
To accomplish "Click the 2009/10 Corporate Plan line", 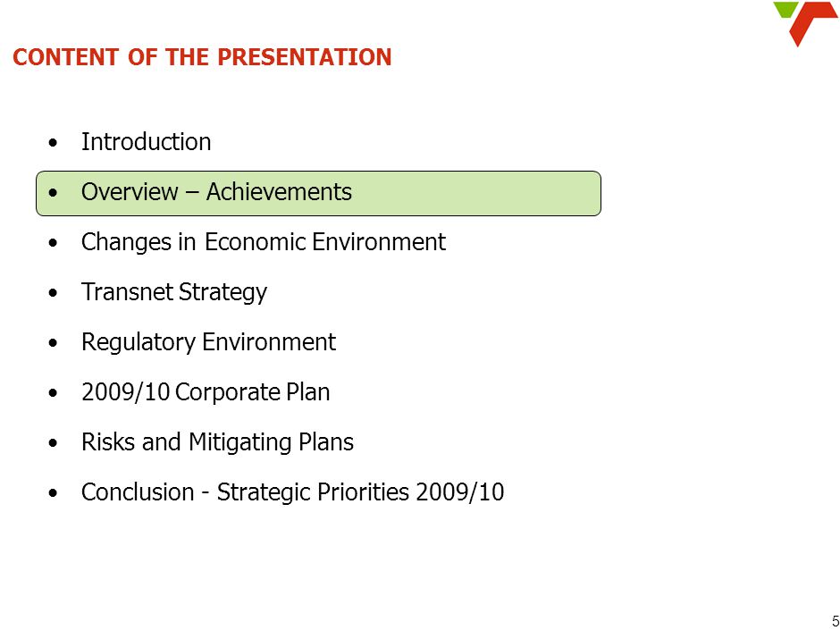I will pos(206,392).
